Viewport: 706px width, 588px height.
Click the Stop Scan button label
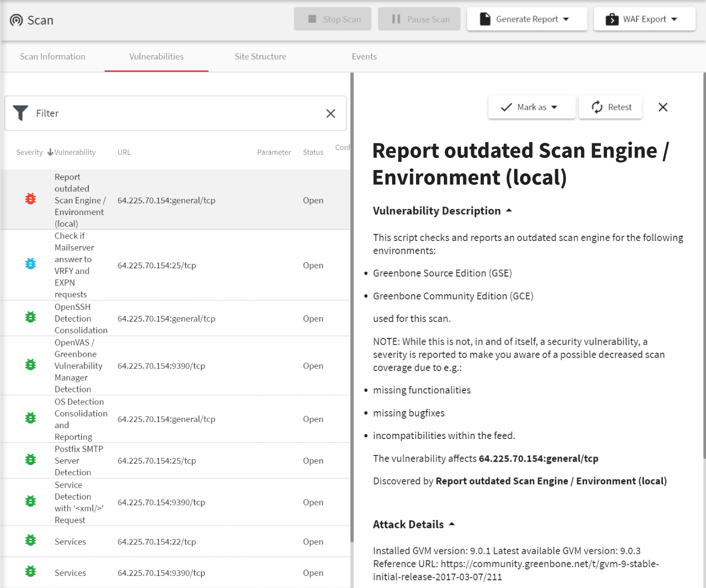click(x=342, y=19)
